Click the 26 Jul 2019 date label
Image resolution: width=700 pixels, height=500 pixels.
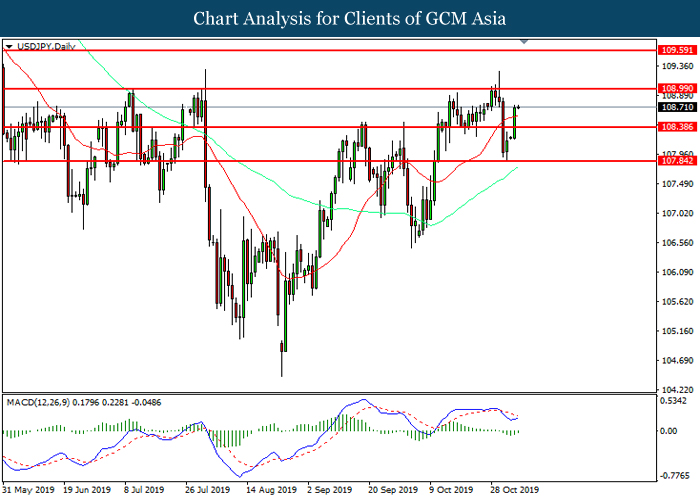207,490
